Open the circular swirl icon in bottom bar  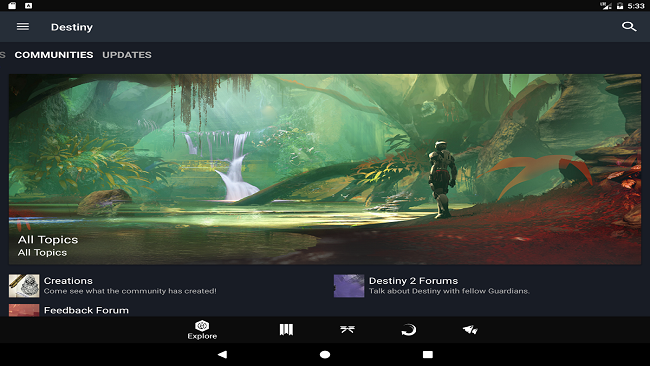click(408, 330)
